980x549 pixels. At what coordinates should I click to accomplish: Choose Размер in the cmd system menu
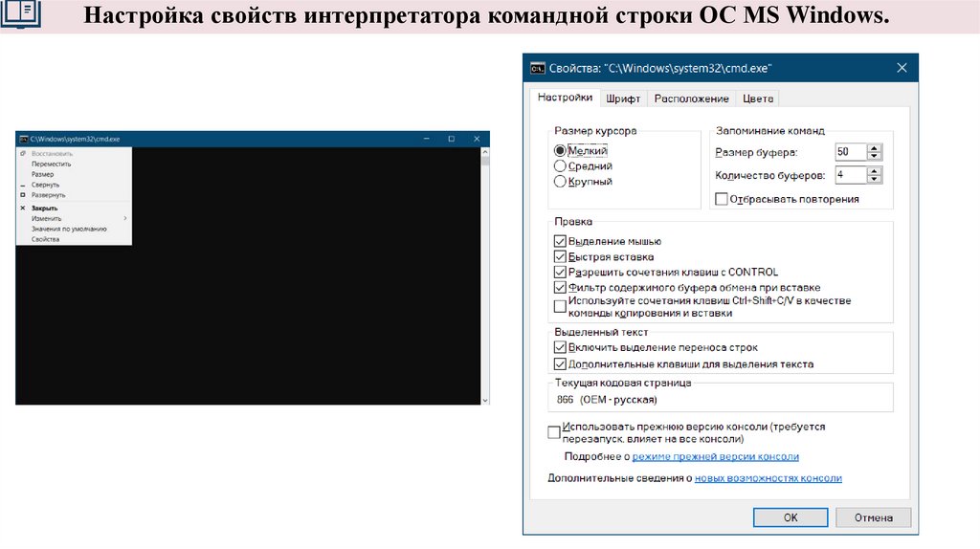pyautogui.click(x=74, y=174)
